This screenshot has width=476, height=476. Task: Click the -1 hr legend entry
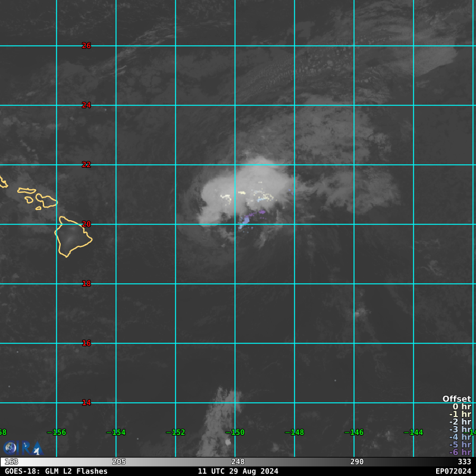(x=460, y=414)
